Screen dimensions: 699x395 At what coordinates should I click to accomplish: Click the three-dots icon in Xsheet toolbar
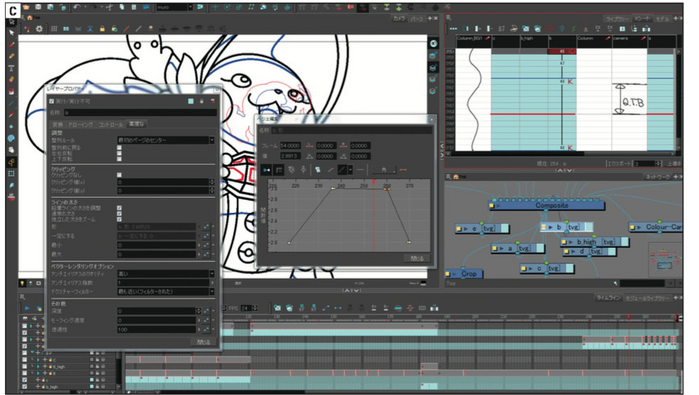point(453,29)
